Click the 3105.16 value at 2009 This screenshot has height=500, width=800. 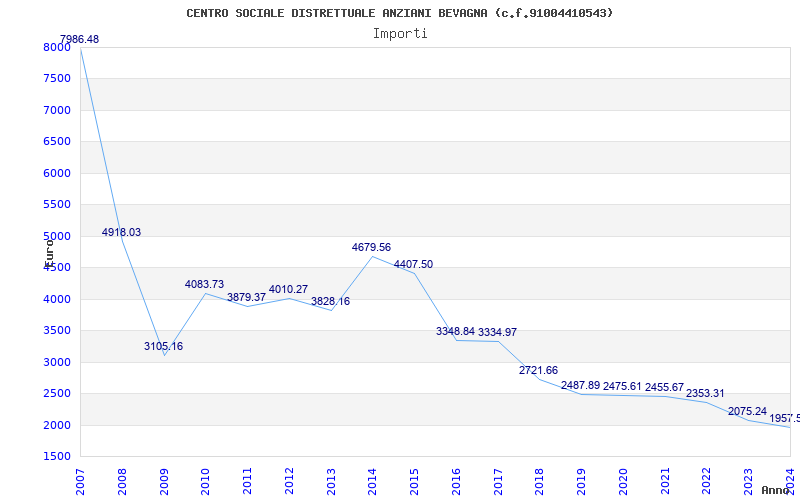(x=163, y=347)
